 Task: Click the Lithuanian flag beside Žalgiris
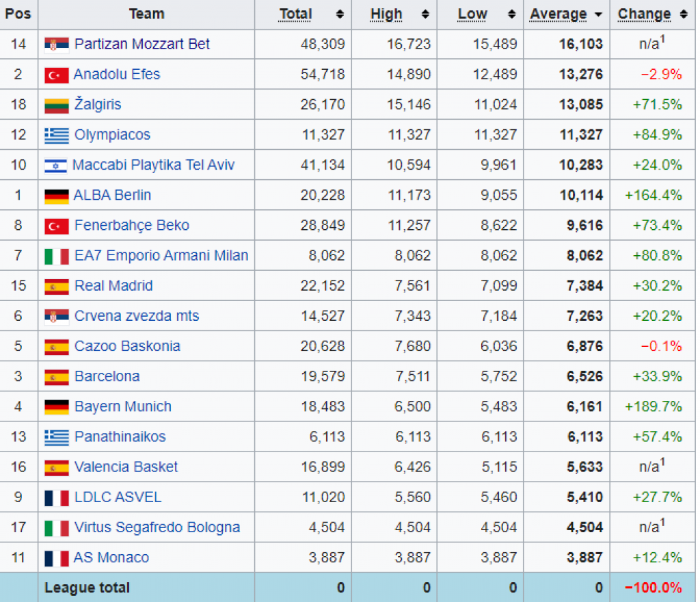click(57, 105)
